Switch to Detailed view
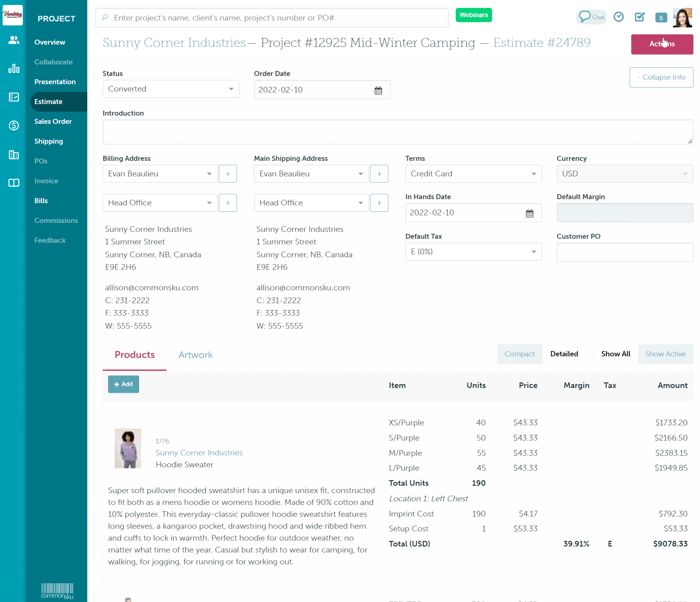The width and height of the screenshot is (700, 602). pyautogui.click(x=564, y=354)
